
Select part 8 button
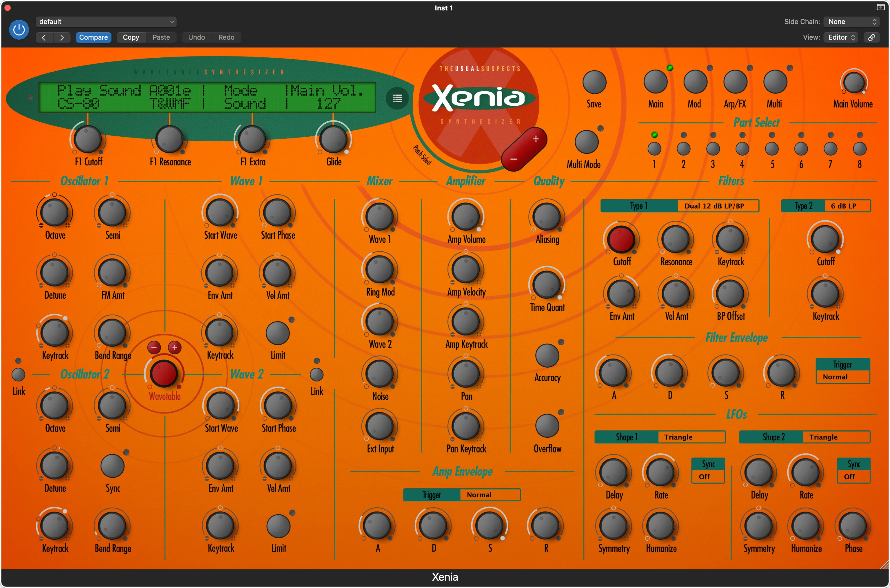tap(860, 149)
